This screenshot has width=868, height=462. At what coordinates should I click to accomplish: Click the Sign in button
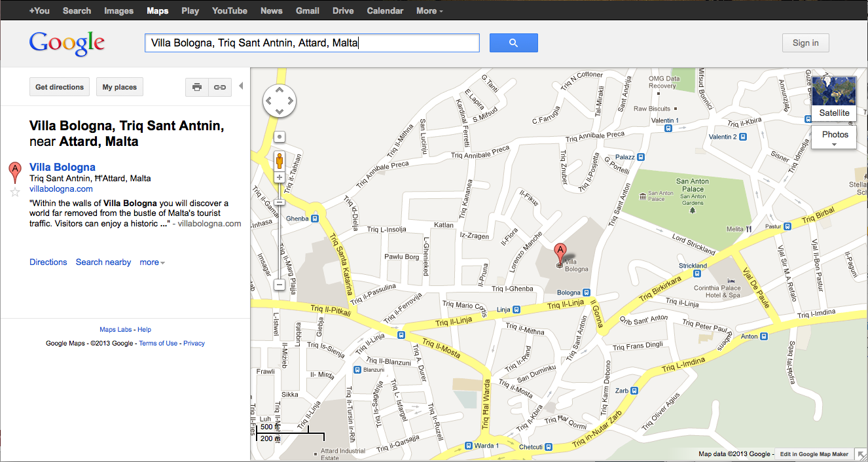coord(805,43)
